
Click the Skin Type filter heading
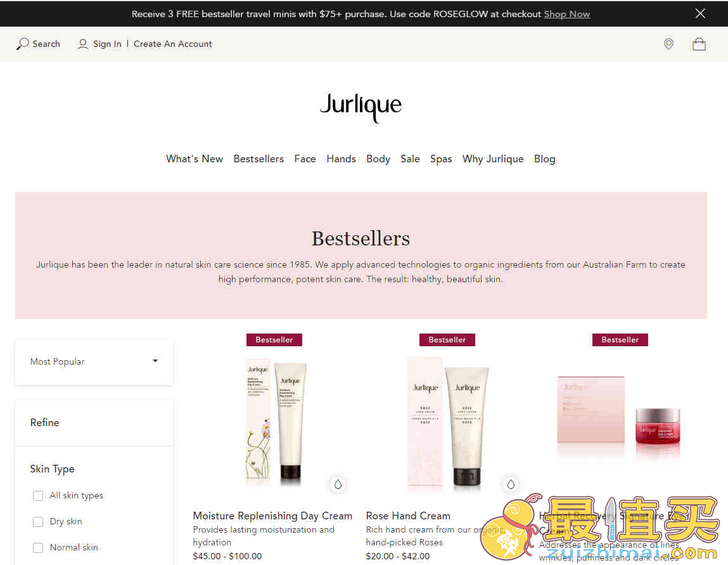[x=52, y=469]
